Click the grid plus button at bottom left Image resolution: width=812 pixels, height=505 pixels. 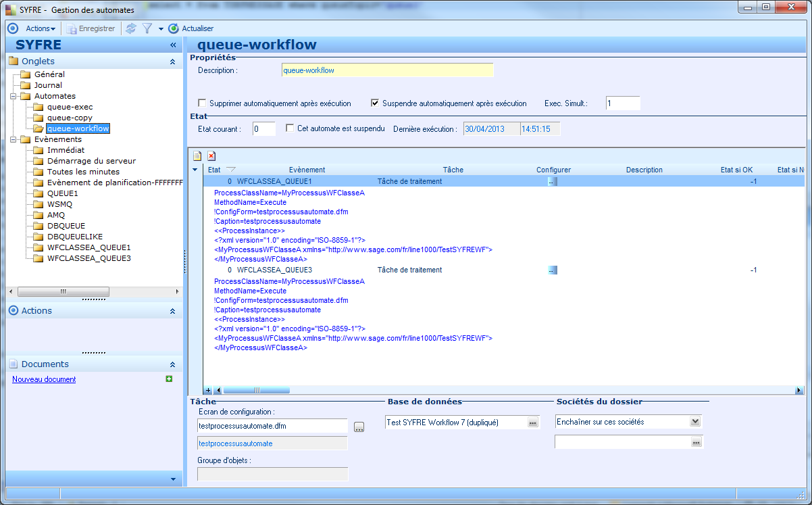(x=208, y=390)
